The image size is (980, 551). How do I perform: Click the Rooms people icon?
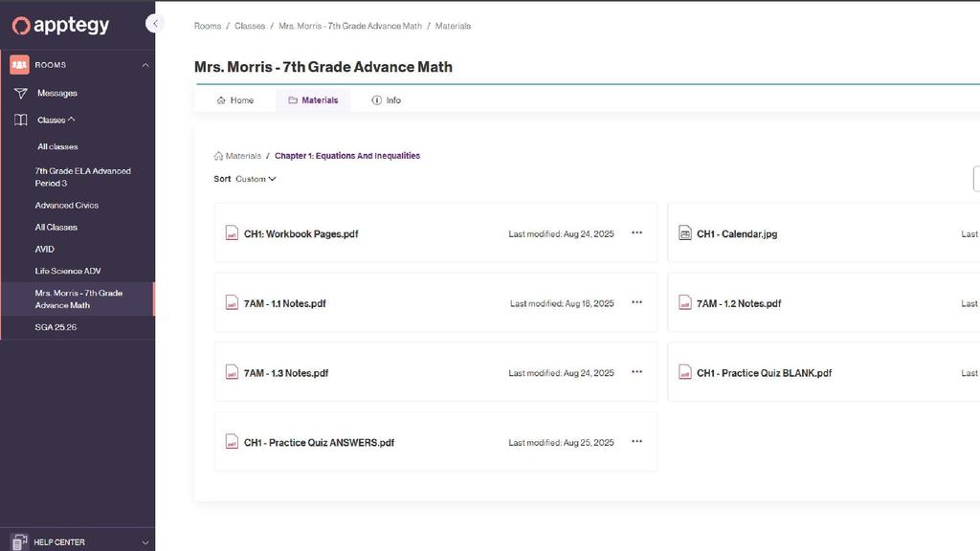(x=19, y=64)
